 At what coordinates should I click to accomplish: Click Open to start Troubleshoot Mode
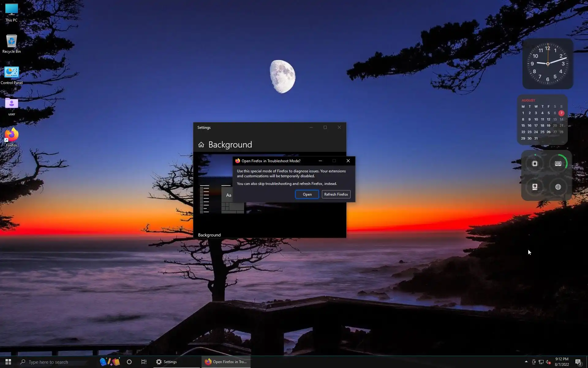coord(307,194)
